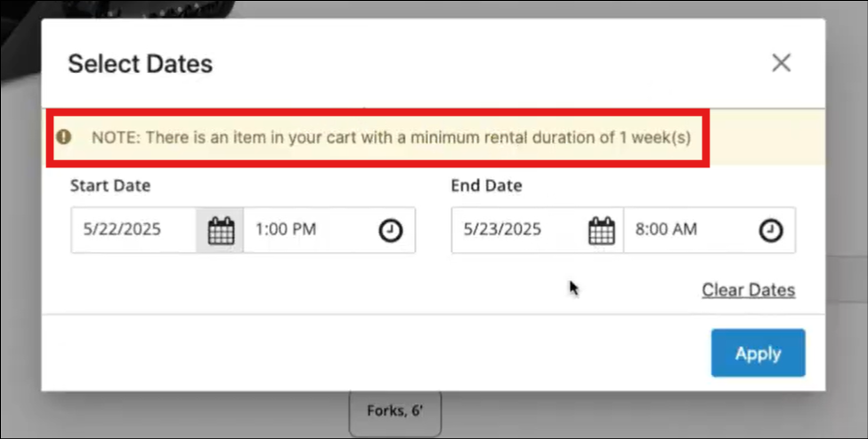Click the minimum rental duration note text
This screenshot has width=868, height=439.
pos(391,138)
